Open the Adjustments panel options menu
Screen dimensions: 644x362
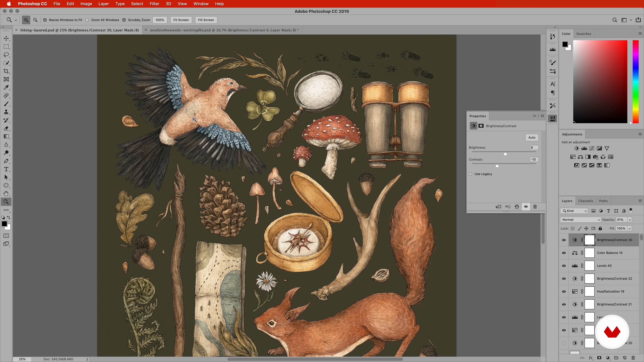[640, 134]
